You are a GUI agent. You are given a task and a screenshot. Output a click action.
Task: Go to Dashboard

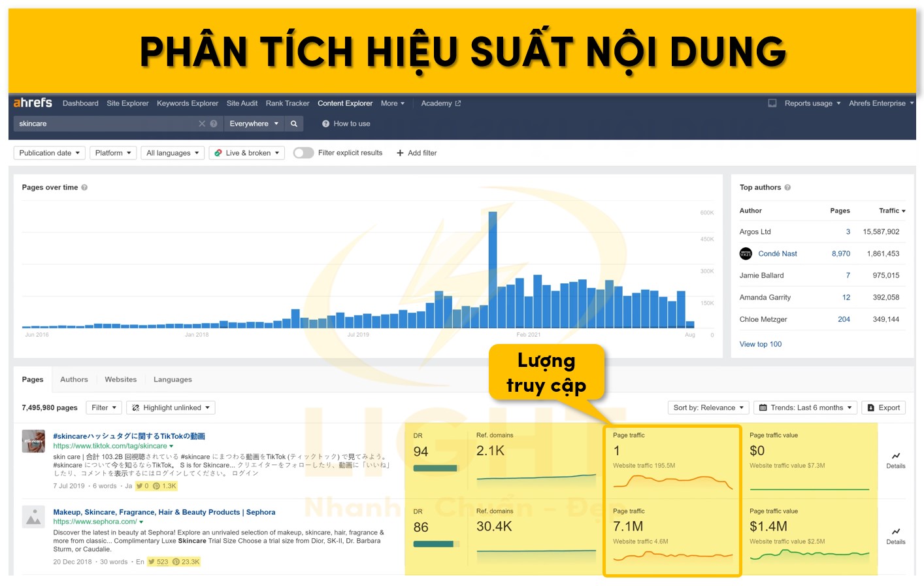pos(80,103)
